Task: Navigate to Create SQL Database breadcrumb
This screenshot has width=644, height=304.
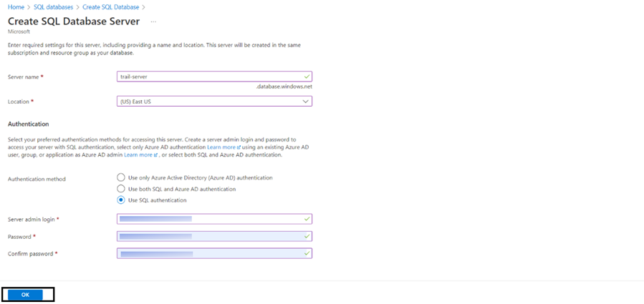Action: point(110,6)
